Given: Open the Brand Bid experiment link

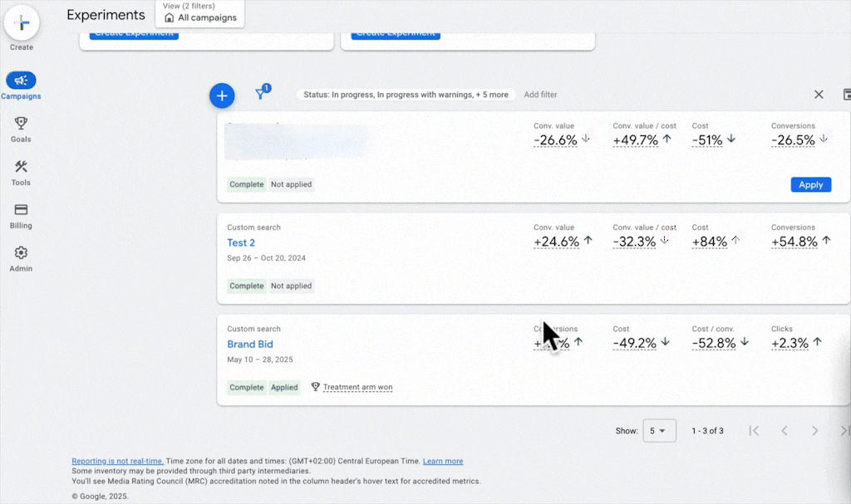Looking at the screenshot, I should pos(250,344).
